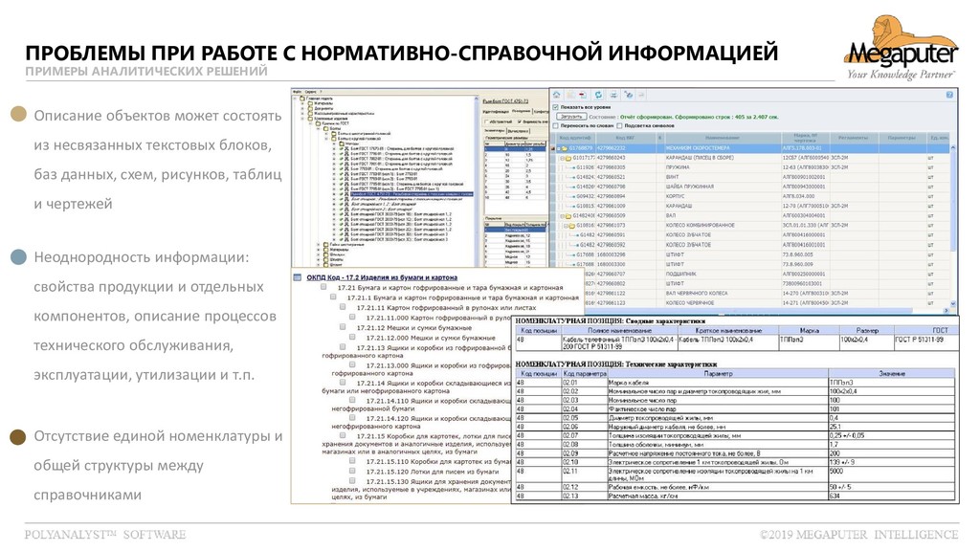Click the tan bullet beside Описание объектов
Image resolution: width=980 pixels, height=551 pixels.
point(19,114)
